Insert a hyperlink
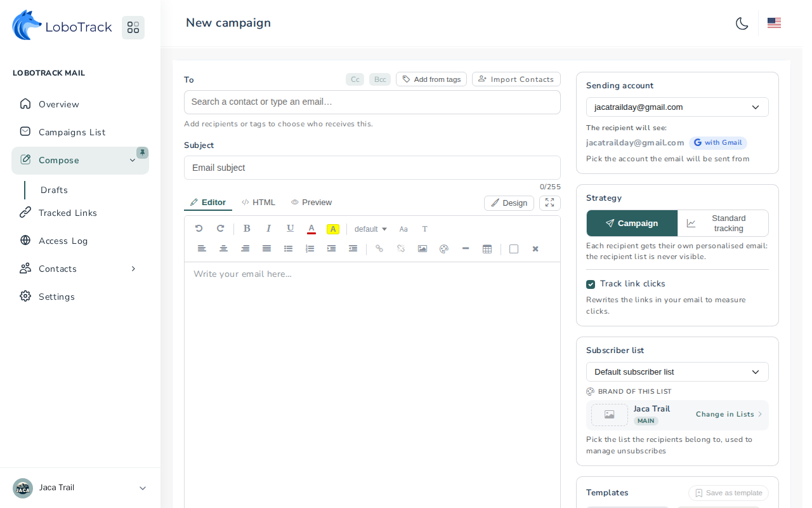Screen dimensions: 812x508 [x=379, y=249]
